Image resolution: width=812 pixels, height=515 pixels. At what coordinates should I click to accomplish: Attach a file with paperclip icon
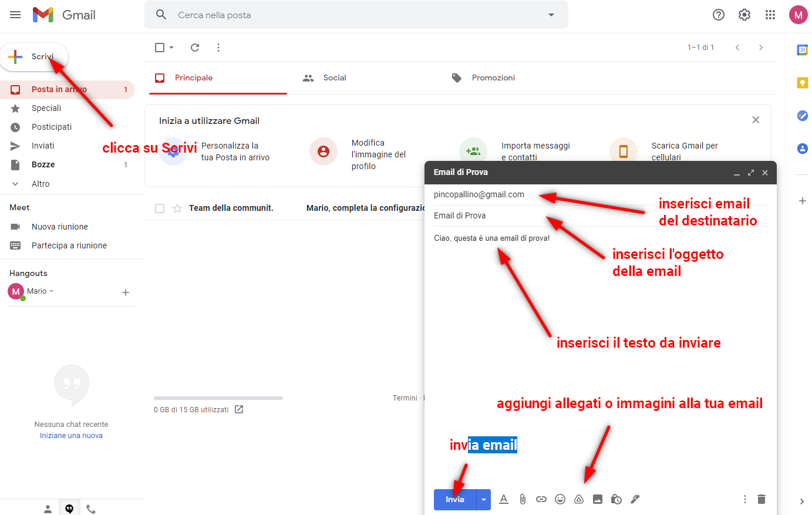click(523, 499)
